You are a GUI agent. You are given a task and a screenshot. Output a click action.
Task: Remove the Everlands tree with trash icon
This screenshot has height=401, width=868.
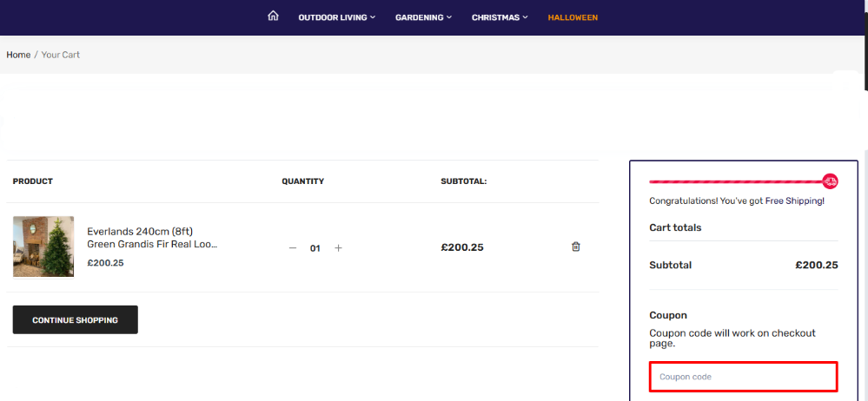pyautogui.click(x=576, y=247)
